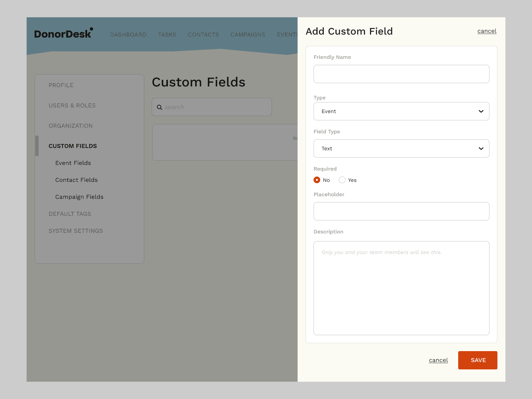Open the Field Type dropdown showing Text
Image resolution: width=532 pixels, height=399 pixels.
[401, 148]
